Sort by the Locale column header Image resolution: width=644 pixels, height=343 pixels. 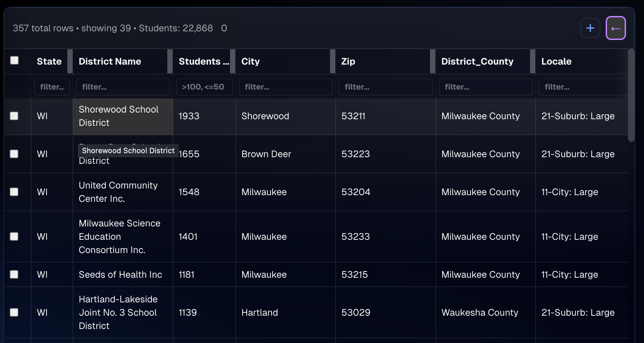(556, 61)
